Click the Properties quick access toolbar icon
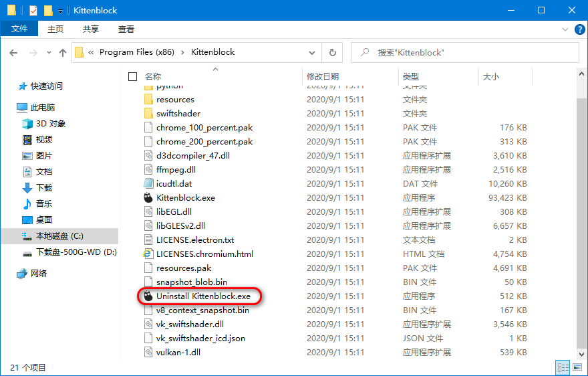Viewport: 588px width, 376px height. (x=33, y=11)
